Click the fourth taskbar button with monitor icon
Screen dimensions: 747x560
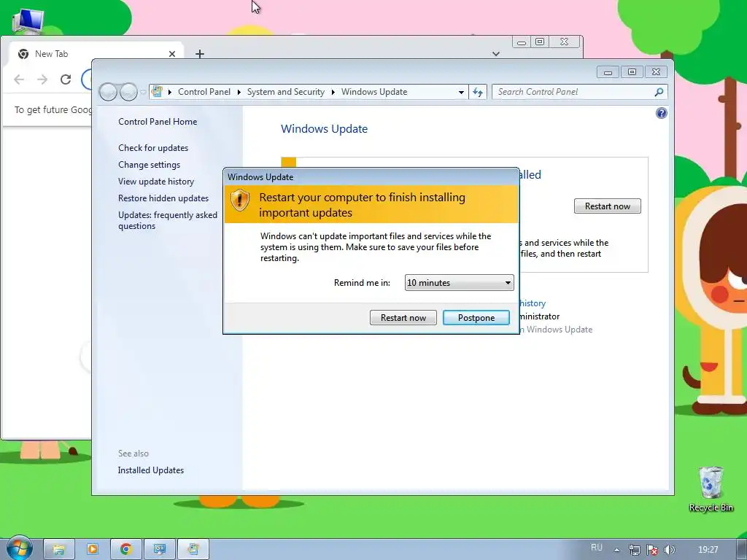click(x=160, y=549)
